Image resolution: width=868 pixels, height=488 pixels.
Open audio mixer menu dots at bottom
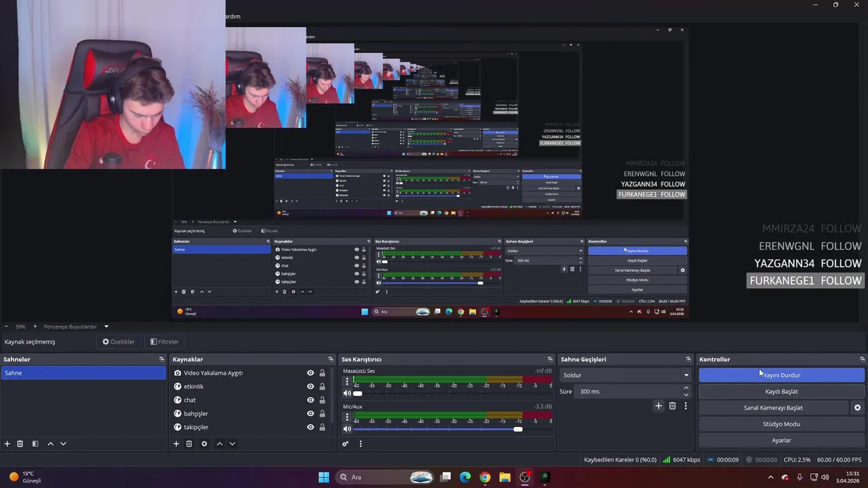click(x=361, y=444)
